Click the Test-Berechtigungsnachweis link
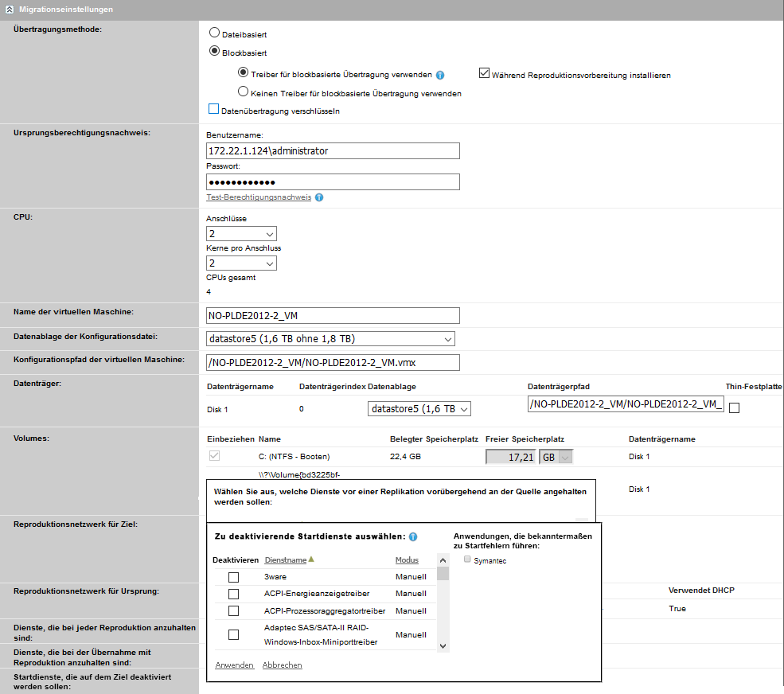This screenshot has height=694, width=784. (259, 197)
